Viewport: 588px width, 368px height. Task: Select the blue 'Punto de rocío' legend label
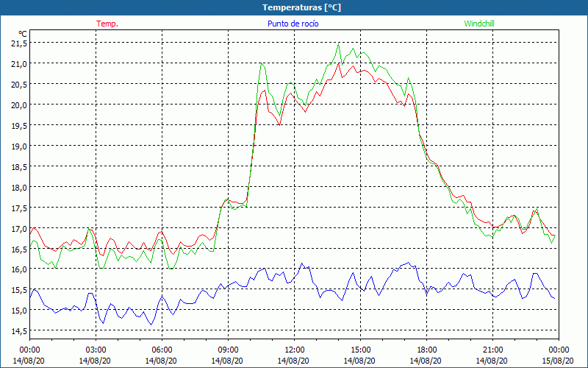[x=293, y=24]
